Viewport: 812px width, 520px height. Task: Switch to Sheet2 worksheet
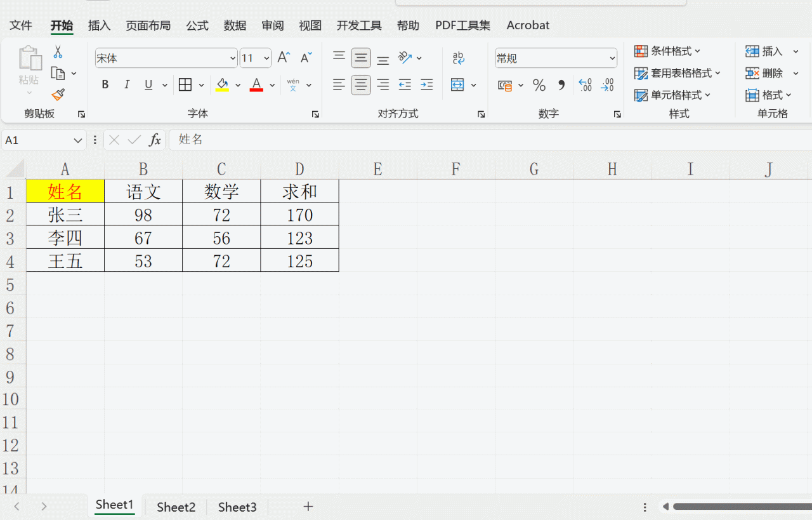176,507
